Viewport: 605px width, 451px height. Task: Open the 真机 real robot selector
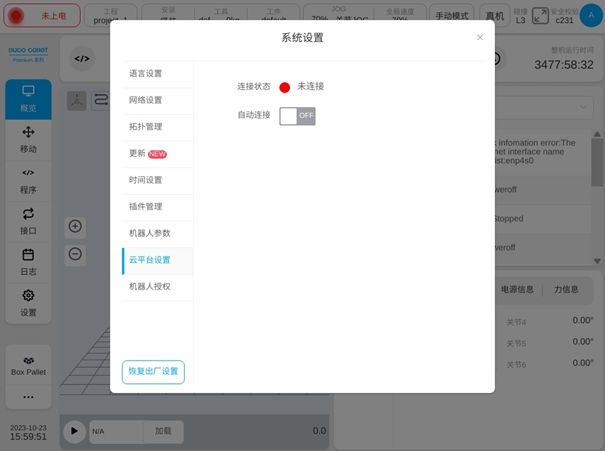click(494, 15)
